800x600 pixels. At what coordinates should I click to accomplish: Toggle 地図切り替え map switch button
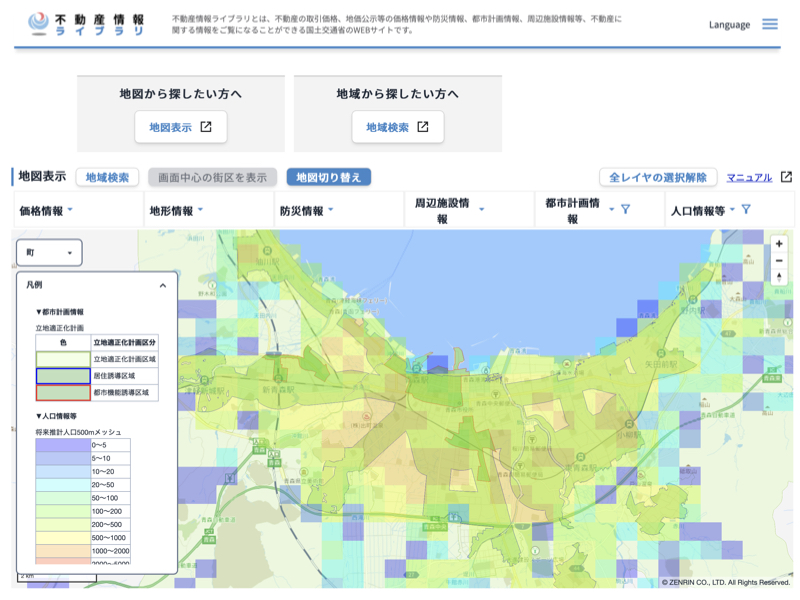click(x=329, y=177)
